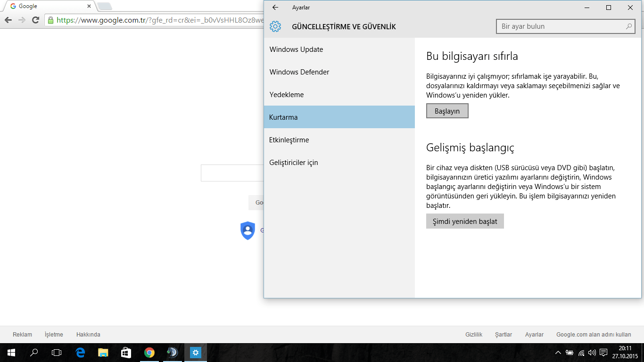Screen dimensions: 644x362
Task: Open taskbar search magnifier
Action: point(34,352)
